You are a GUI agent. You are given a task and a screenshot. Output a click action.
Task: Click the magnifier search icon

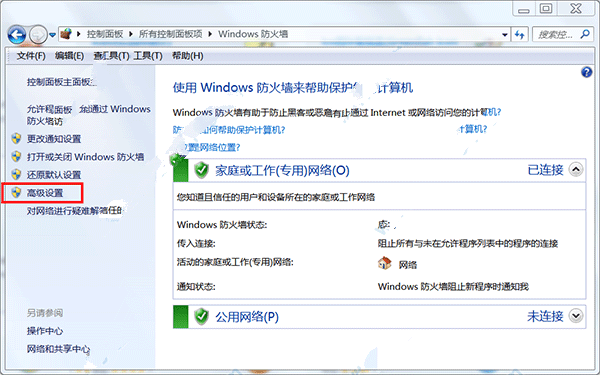tap(585, 34)
